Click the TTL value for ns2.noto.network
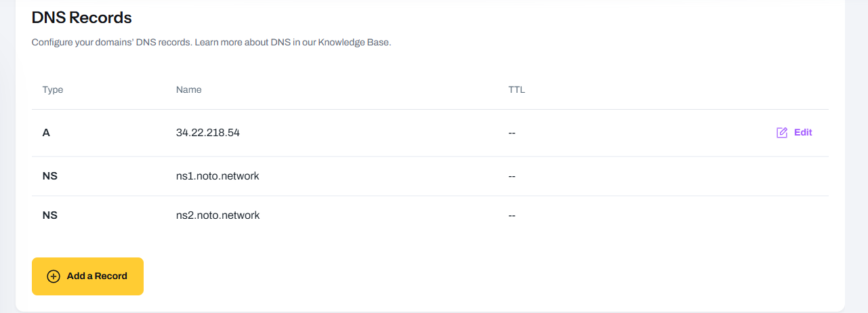 (x=512, y=215)
